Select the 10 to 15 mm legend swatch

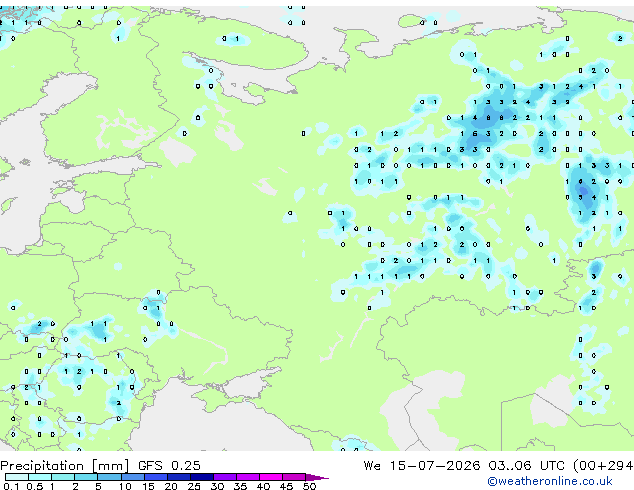133,477
